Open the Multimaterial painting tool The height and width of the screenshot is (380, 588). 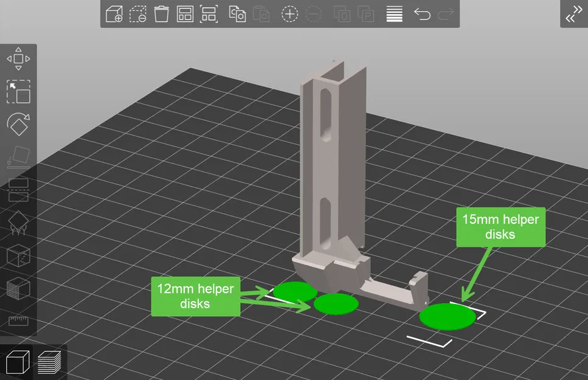18,288
